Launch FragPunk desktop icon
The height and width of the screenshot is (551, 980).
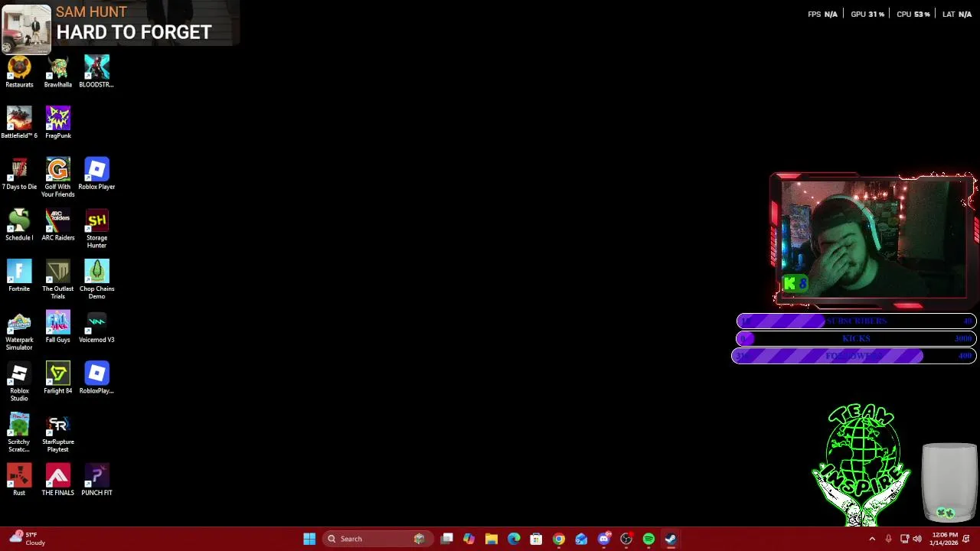coord(58,123)
